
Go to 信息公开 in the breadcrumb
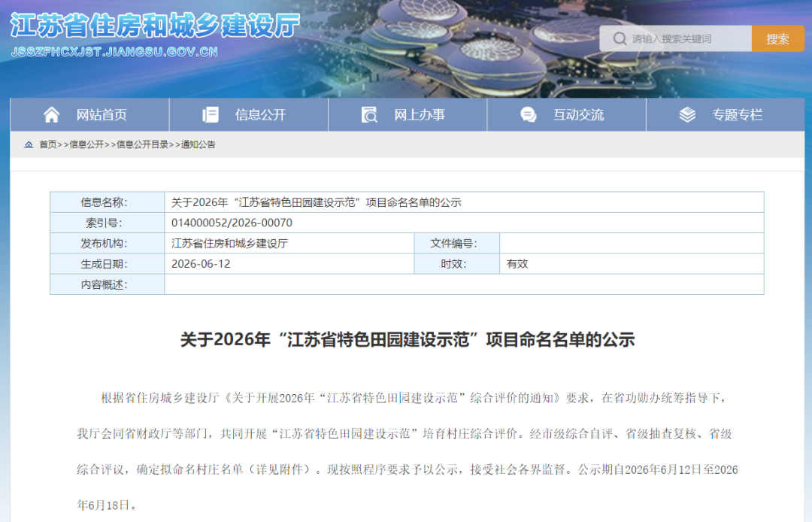[x=86, y=144]
